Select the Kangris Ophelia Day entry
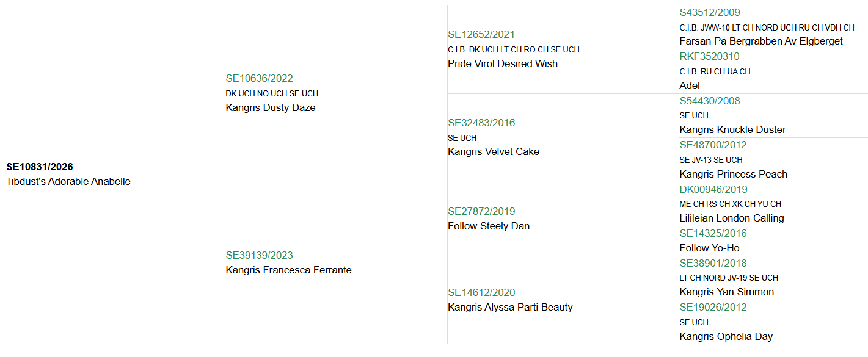Image resolution: width=868 pixels, height=357 pixels. point(726,336)
